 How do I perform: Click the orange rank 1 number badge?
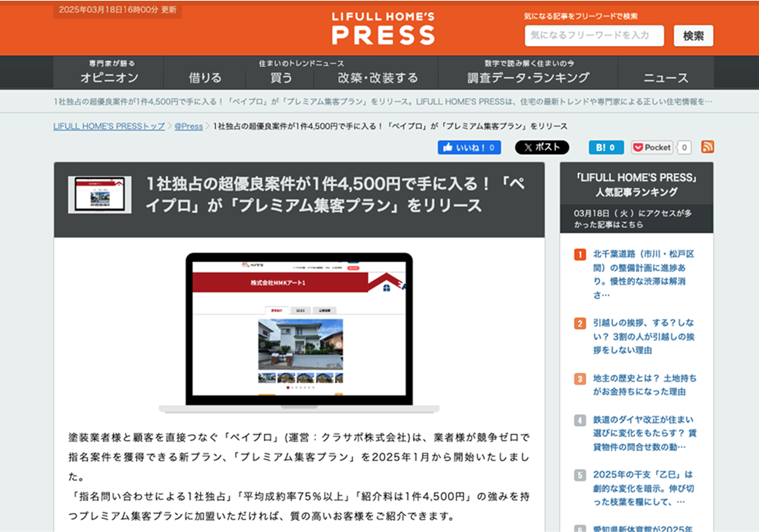tap(580, 255)
